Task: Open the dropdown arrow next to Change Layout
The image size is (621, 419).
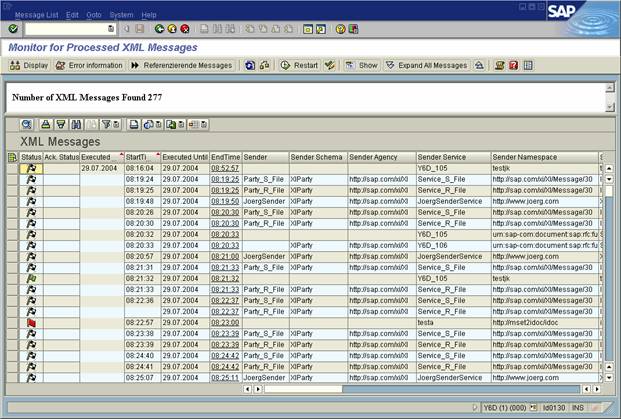Action: click(x=204, y=125)
